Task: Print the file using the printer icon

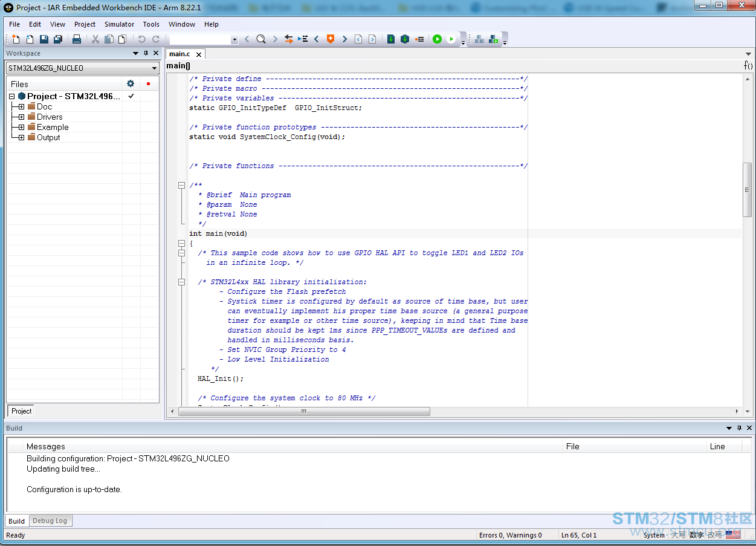Action: tap(77, 39)
